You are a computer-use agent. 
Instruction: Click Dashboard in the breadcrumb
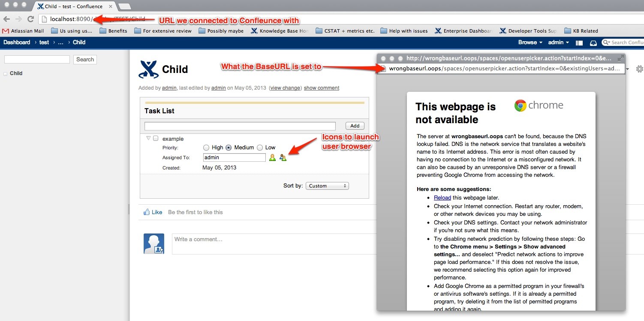17,42
